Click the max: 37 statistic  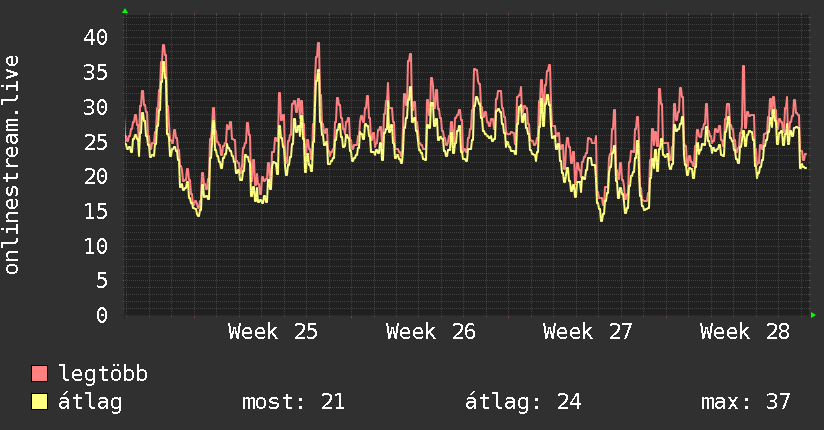[746, 402]
